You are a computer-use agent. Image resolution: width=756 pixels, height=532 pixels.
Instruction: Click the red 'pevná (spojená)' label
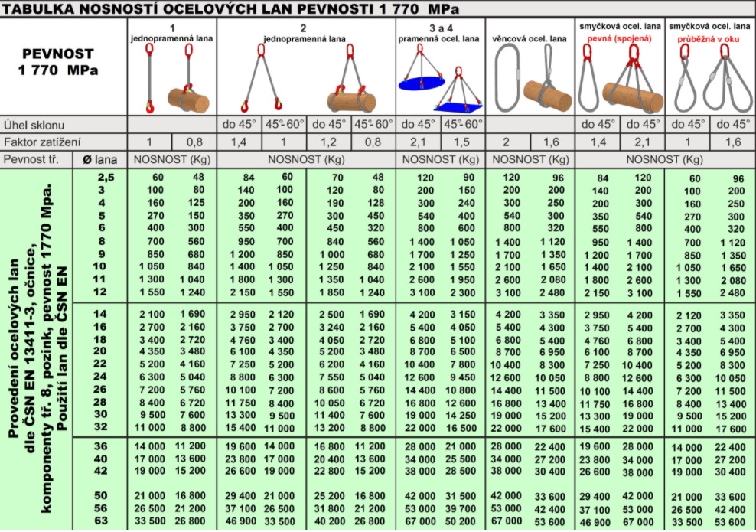pos(619,38)
